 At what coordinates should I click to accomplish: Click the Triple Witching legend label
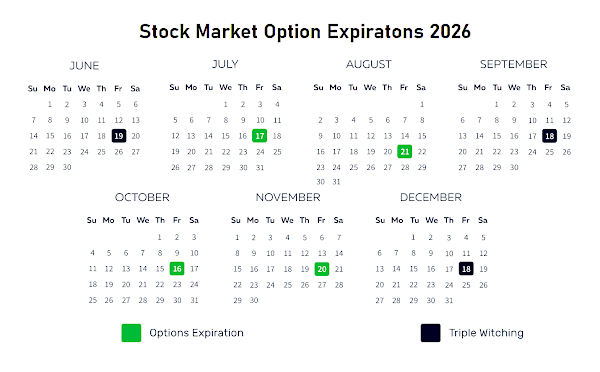(486, 333)
